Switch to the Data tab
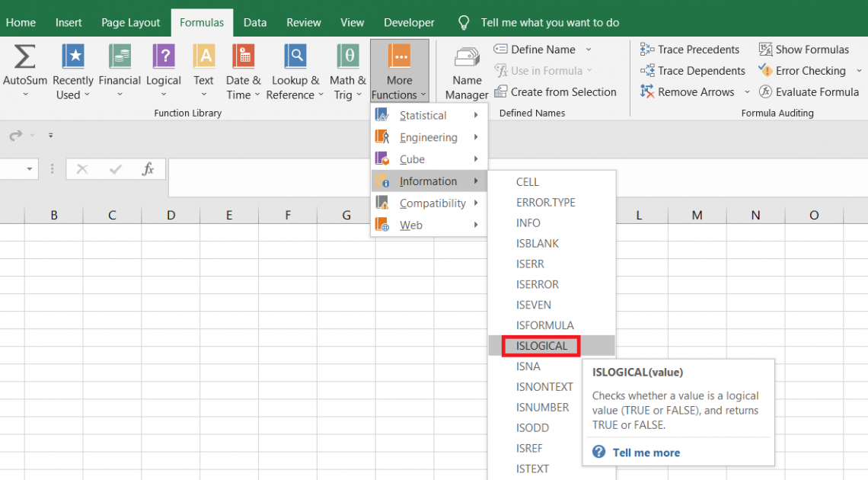 (255, 23)
